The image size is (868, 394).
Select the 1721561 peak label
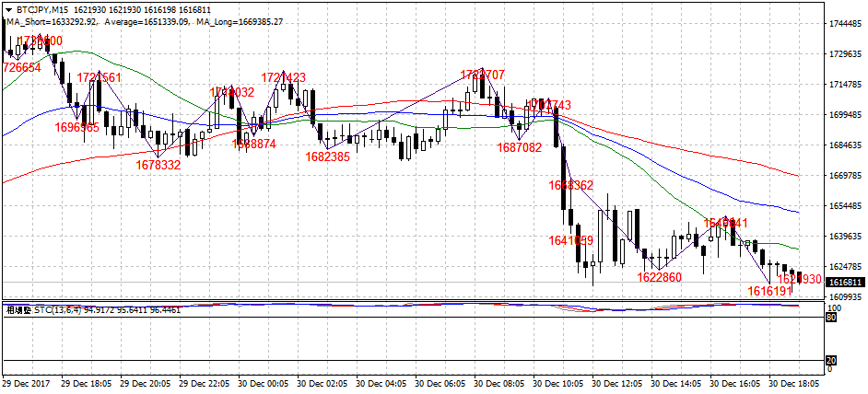click(99, 78)
